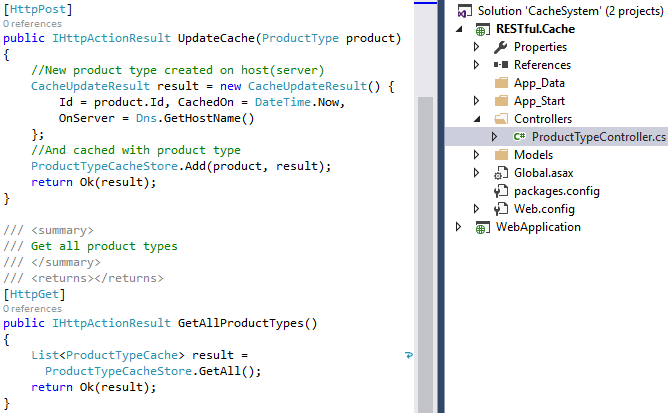Select the ProductTypeController.cs file
The width and height of the screenshot is (668, 413).
point(599,137)
